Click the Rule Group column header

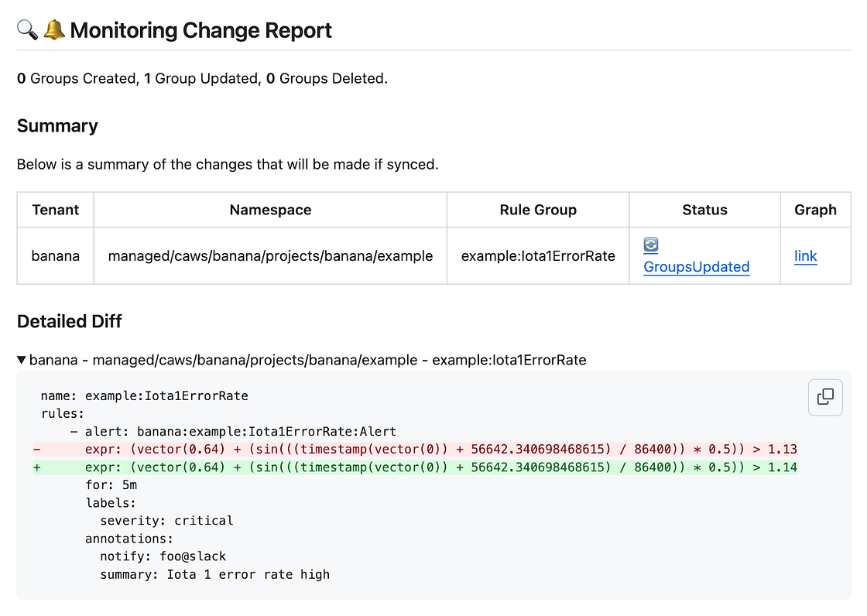click(x=538, y=210)
